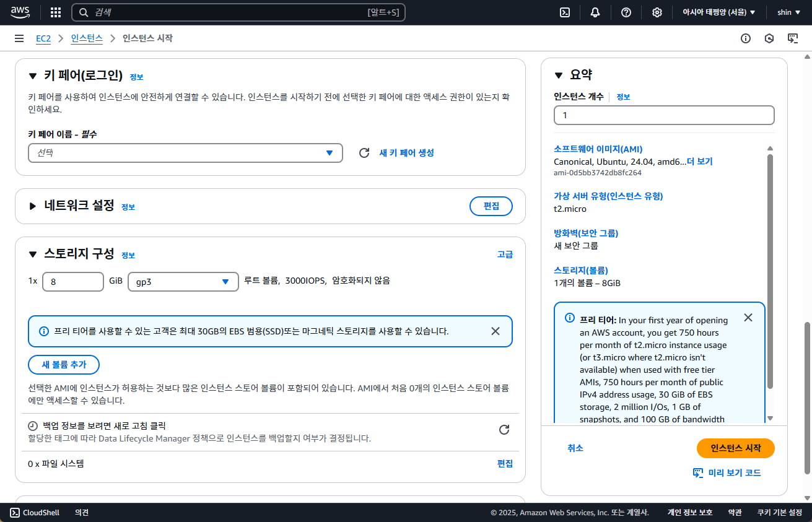Click 정보 link next to storage heading
The image size is (812, 522).
click(x=128, y=256)
